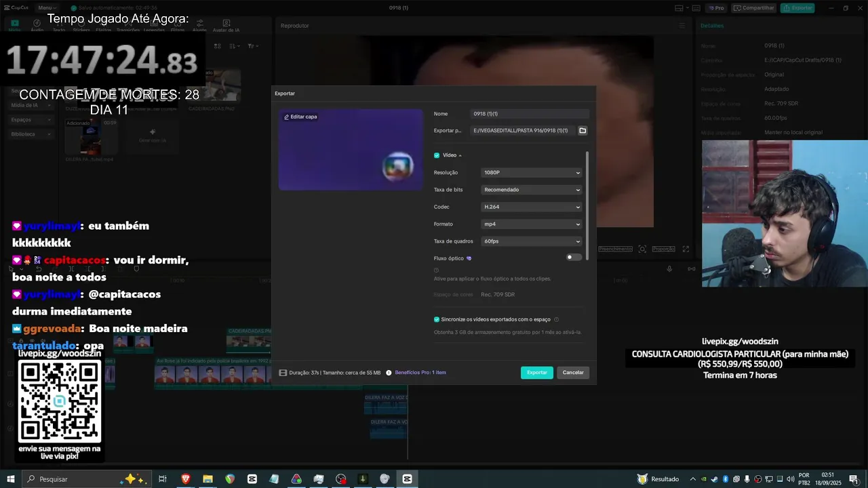This screenshot has width=868, height=488.
Task: Open Biblioteca in the media sidebar
Action: pos(31,134)
